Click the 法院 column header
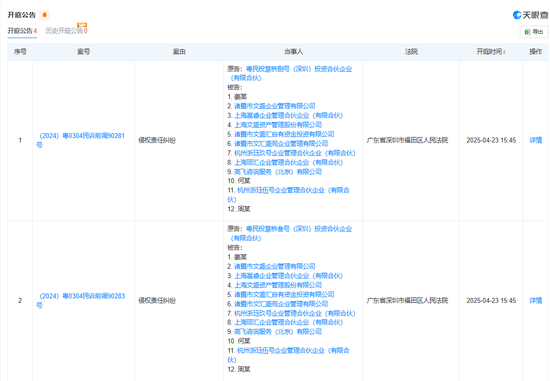 click(411, 52)
